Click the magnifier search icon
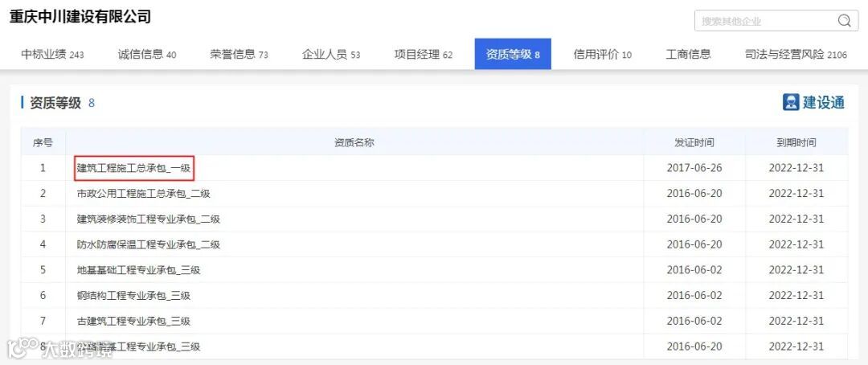Screen dimensions: 868x365 coord(844,21)
